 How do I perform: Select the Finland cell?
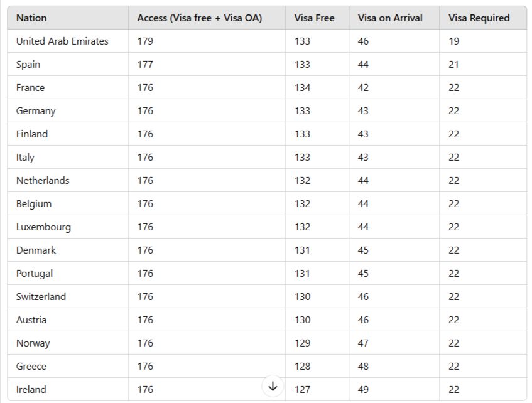32,134
